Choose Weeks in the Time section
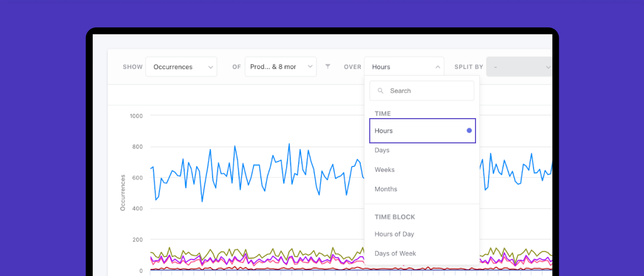 coord(385,170)
